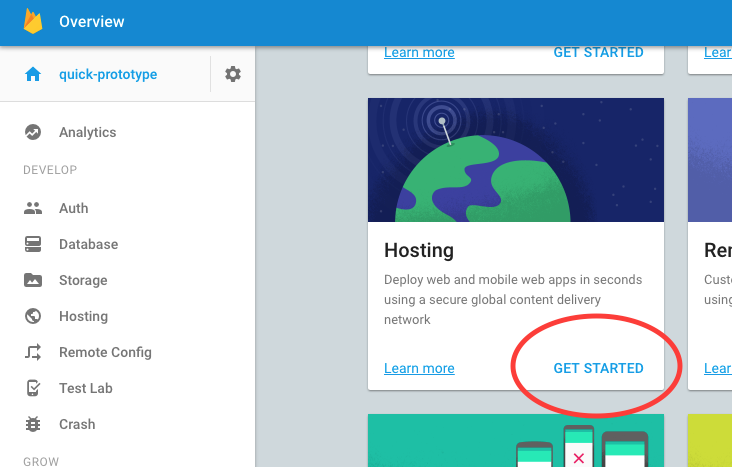Click Learn more on the Hosting card
This screenshot has width=732, height=467.
[419, 368]
